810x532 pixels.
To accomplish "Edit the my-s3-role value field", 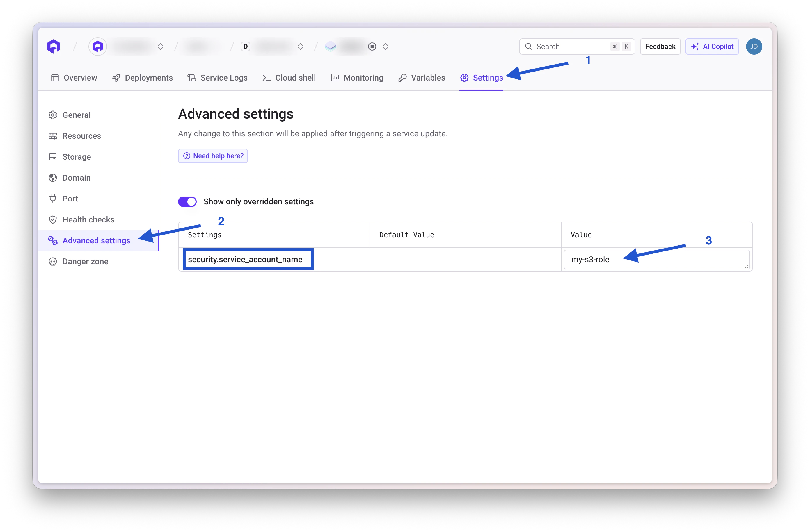I will 656,260.
